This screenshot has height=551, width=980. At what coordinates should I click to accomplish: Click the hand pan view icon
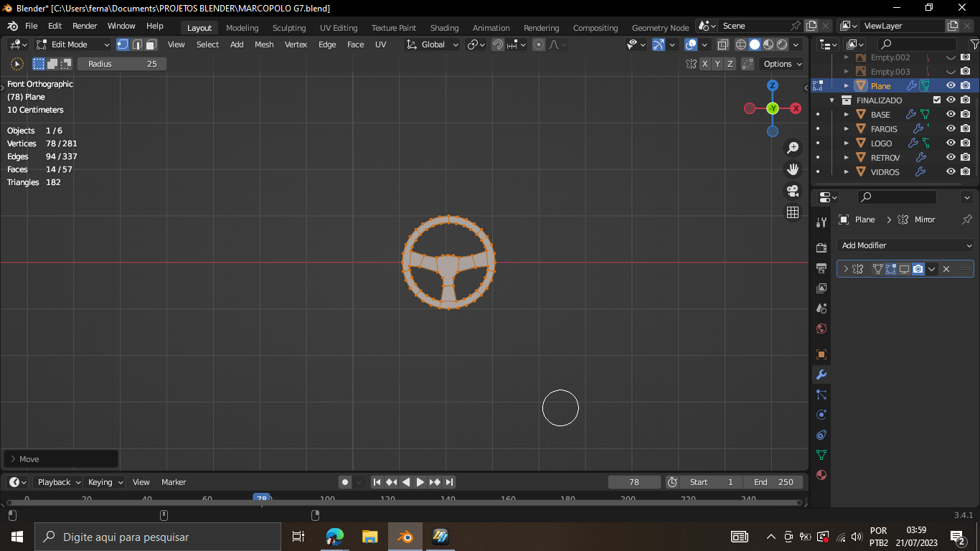[793, 169]
